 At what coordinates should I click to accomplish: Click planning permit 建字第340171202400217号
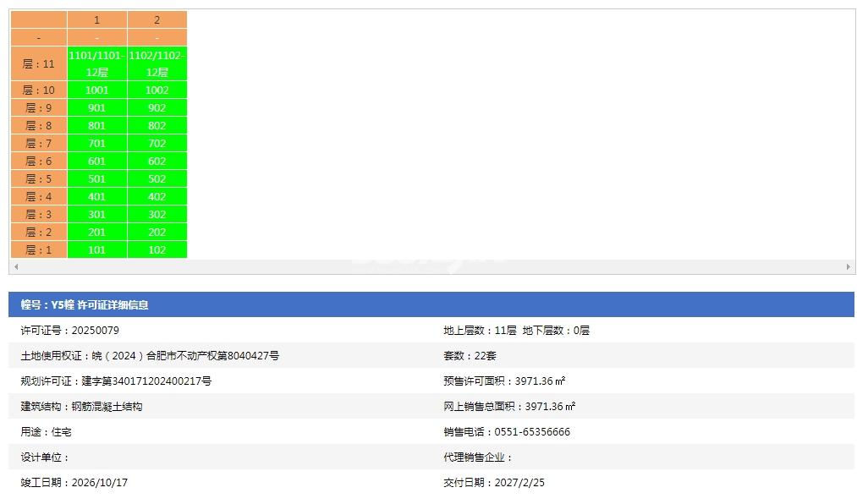146,381
